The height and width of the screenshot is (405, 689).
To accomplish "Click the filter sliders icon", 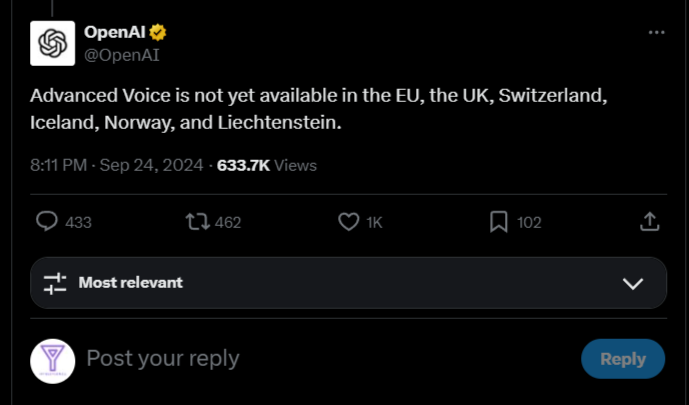I will pyautogui.click(x=55, y=283).
